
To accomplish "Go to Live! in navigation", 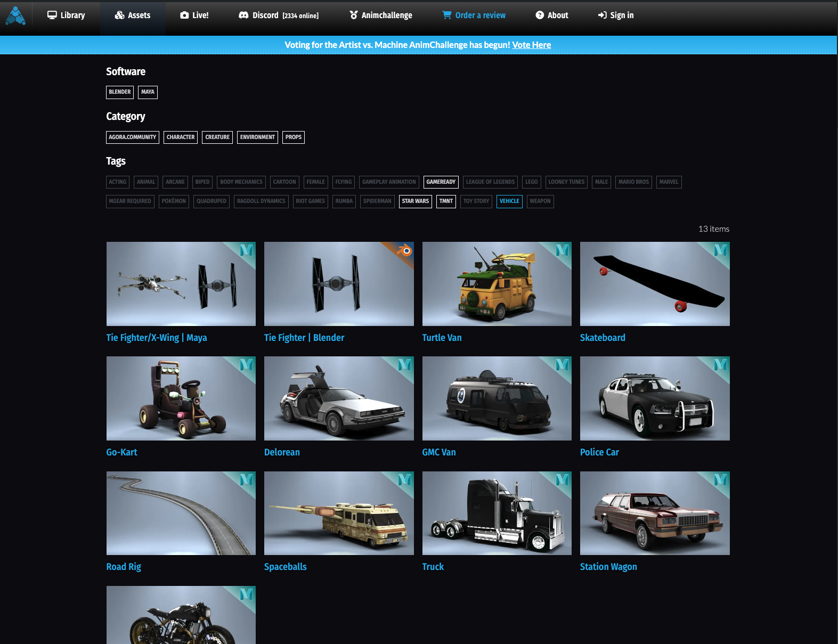I will [x=194, y=15].
